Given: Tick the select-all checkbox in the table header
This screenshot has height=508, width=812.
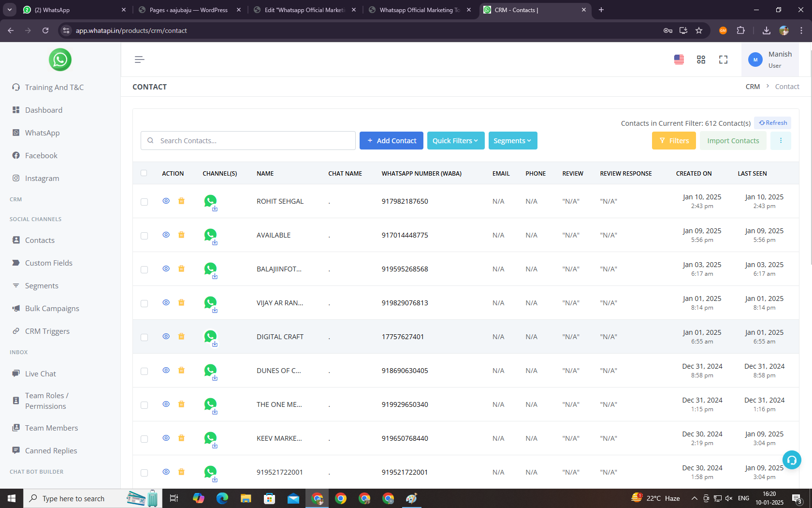Looking at the screenshot, I should tap(144, 173).
